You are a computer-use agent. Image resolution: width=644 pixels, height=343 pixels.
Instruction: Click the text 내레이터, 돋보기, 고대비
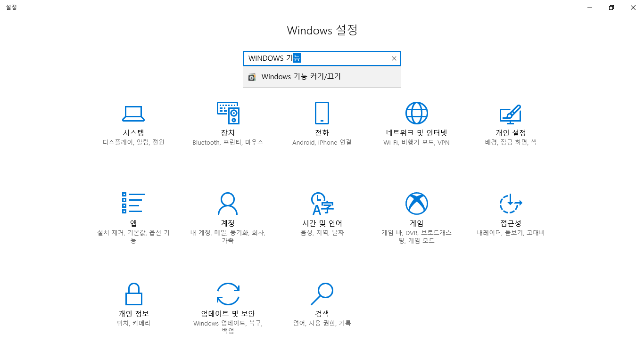tap(511, 233)
